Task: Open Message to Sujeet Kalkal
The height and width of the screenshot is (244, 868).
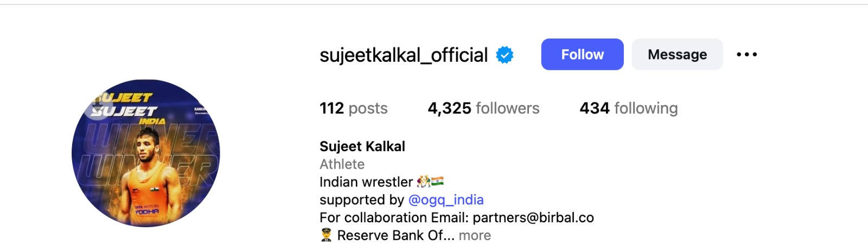Action: tap(677, 54)
